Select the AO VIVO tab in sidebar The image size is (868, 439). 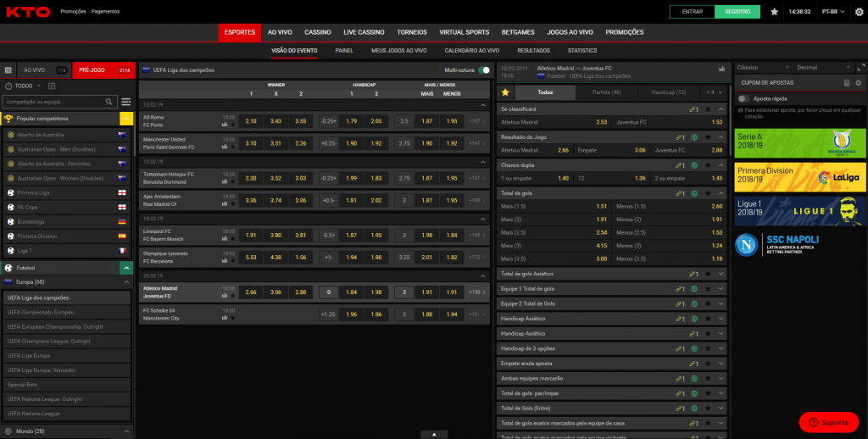42,70
